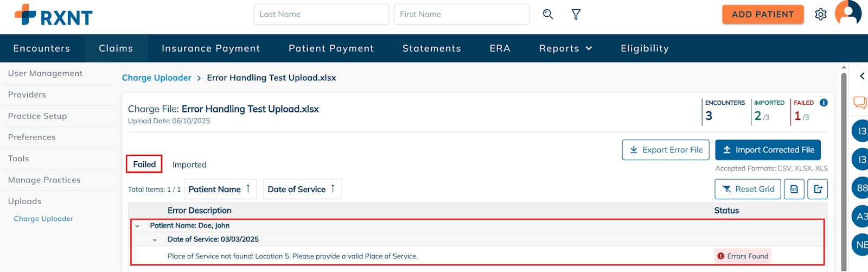868x272 pixels.
Task: Open the filter funnel icon
Action: 576,14
